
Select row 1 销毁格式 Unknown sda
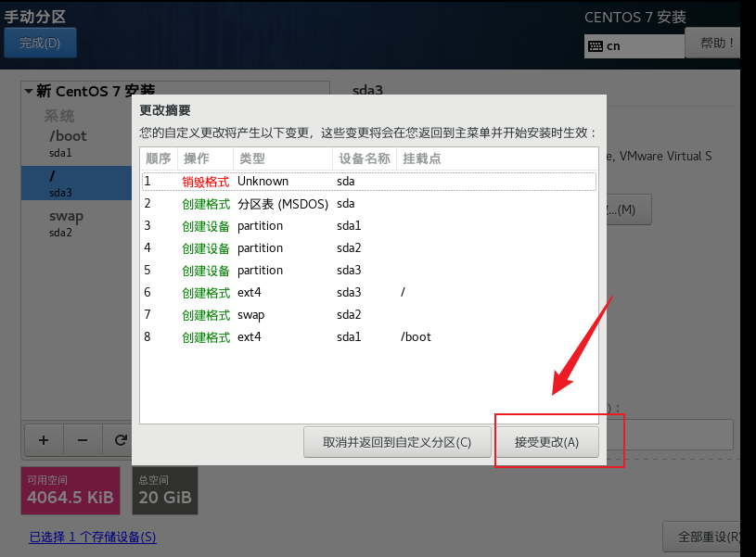[x=369, y=181]
